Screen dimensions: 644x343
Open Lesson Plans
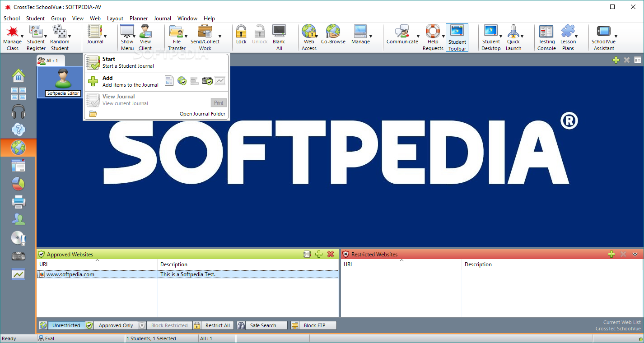pos(568,37)
